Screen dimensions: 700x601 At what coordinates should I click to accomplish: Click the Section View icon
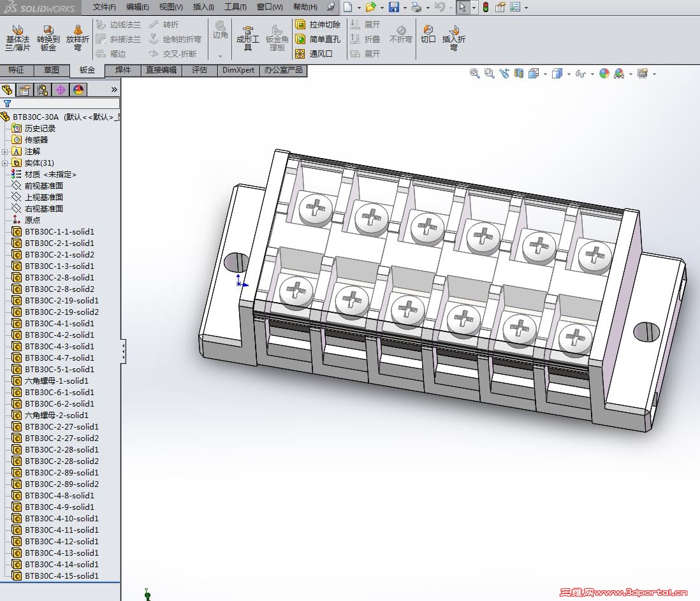pyautogui.click(x=519, y=74)
